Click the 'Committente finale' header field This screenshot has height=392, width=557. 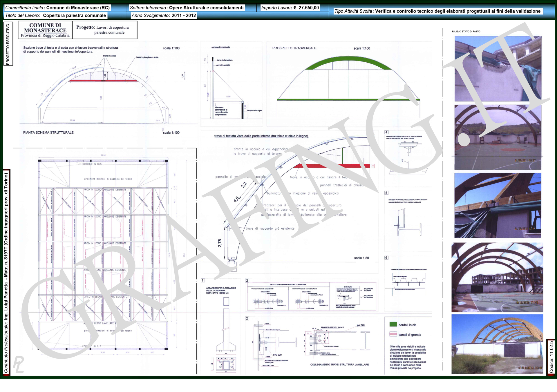click(x=57, y=8)
